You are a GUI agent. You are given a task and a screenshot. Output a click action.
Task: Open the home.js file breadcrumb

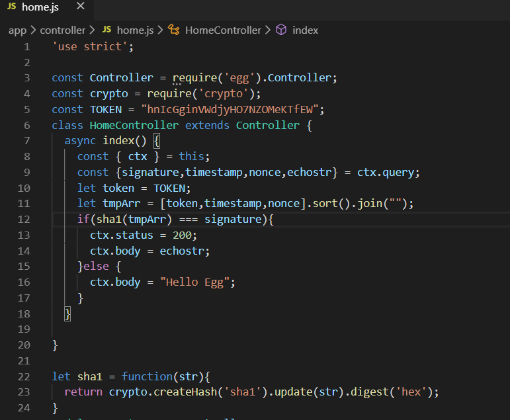coord(135,30)
